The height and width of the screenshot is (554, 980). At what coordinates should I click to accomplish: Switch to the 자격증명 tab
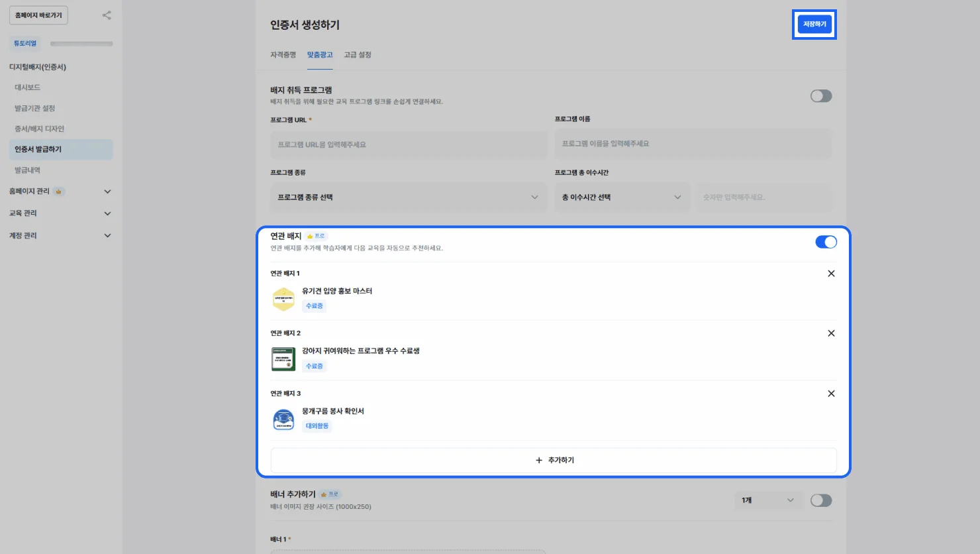(283, 55)
